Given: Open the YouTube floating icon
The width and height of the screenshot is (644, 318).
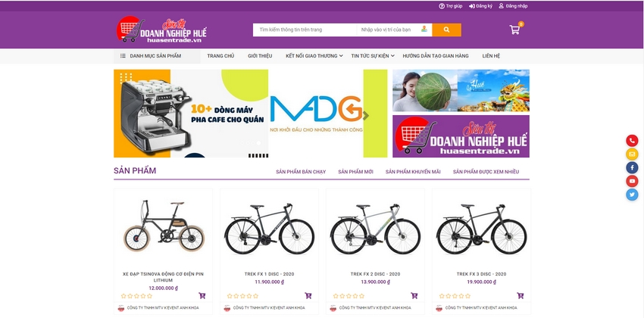Looking at the screenshot, I should coord(632,181).
